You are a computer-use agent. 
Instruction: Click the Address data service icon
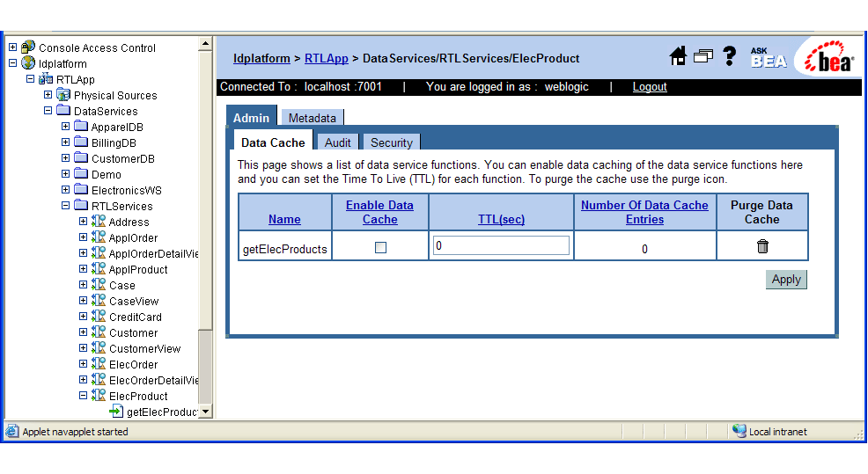(99, 222)
